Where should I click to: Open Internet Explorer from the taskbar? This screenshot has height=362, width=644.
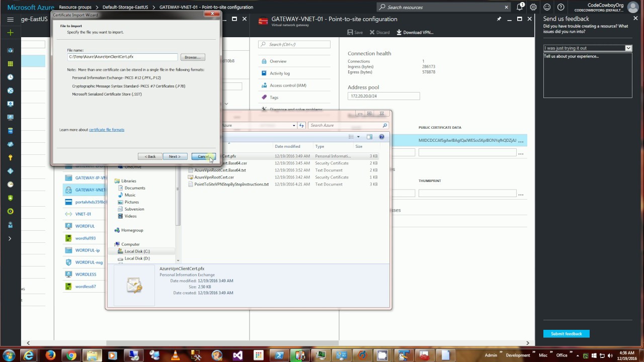pyautogui.click(x=29, y=355)
